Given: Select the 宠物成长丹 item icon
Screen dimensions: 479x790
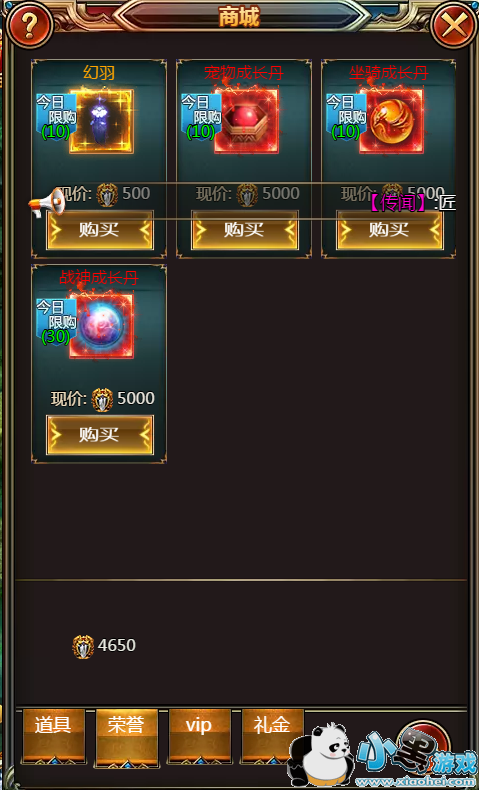Looking at the screenshot, I should 246,121.
